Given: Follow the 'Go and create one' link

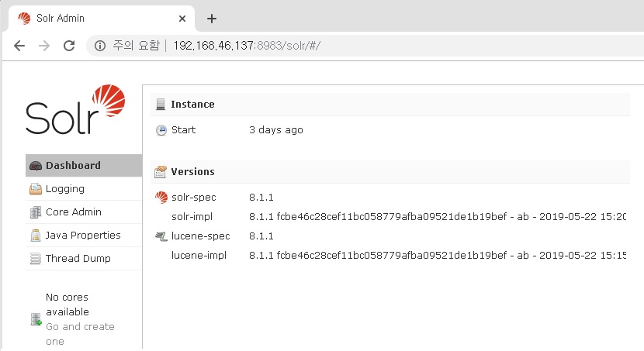Looking at the screenshot, I should pos(80,334).
